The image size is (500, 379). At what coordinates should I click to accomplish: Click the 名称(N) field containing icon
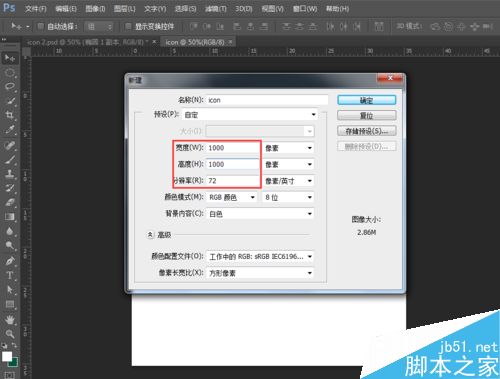[267, 100]
